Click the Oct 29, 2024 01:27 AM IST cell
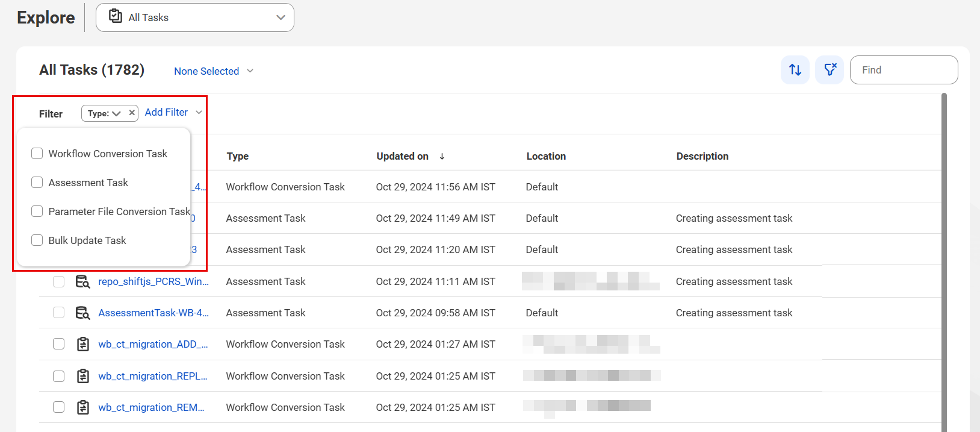This screenshot has height=432, width=980. pyautogui.click(x=436, y=344)
